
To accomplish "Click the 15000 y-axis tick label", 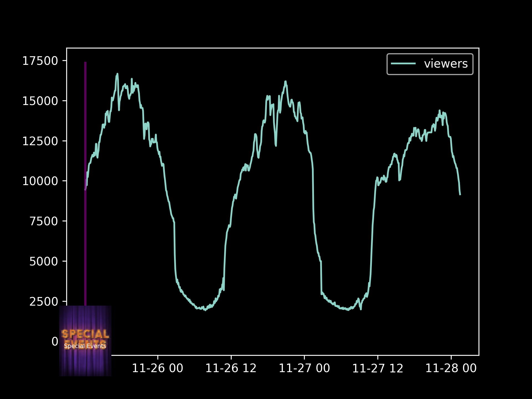I will tap(40, 101).
